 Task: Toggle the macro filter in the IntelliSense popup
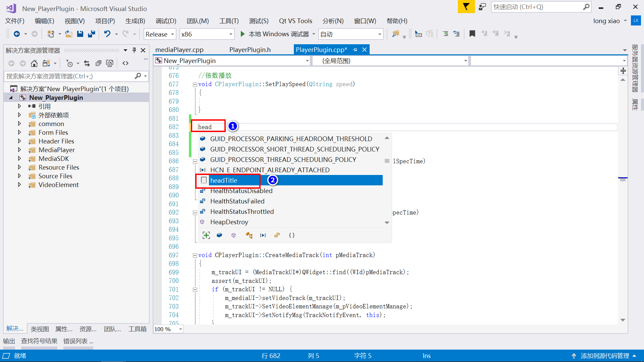[x=263, y=235]
